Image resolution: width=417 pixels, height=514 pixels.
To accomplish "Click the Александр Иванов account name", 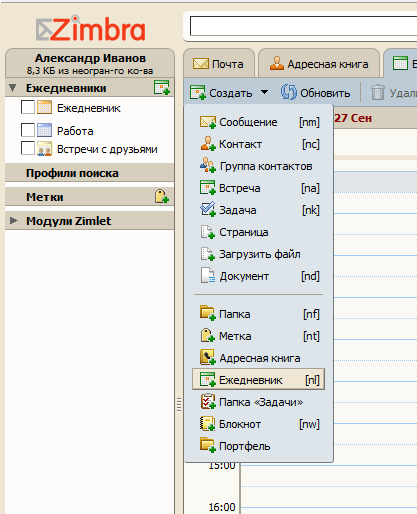I will click(90, 58).
